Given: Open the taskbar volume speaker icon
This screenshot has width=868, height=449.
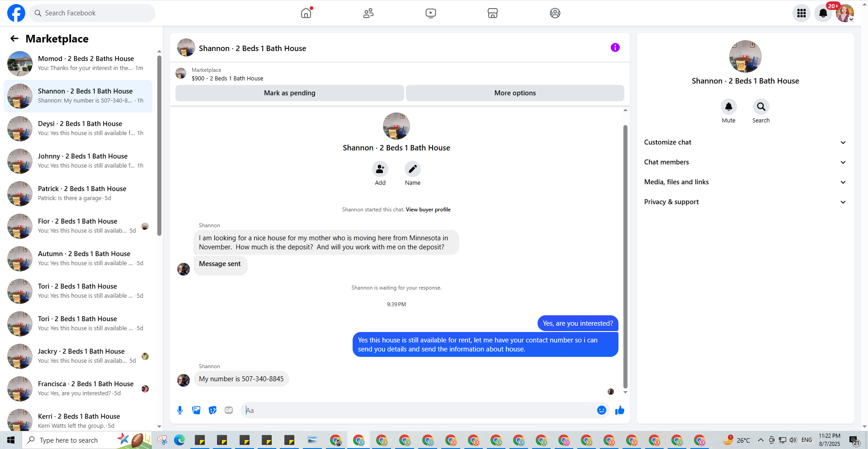Looking at the screenshot, I should 793,440.
